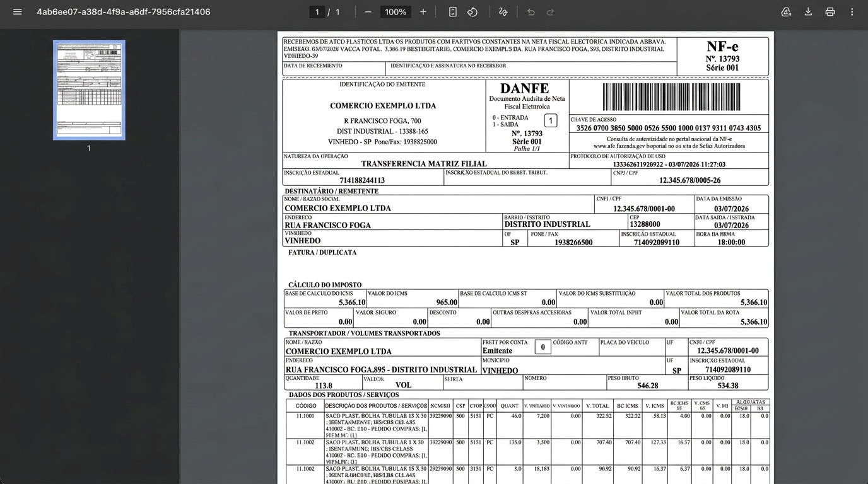Click CEP value 13288000
Image resolution: width=868 pixels, height=484 pixels.
click(x=645, y=224)
